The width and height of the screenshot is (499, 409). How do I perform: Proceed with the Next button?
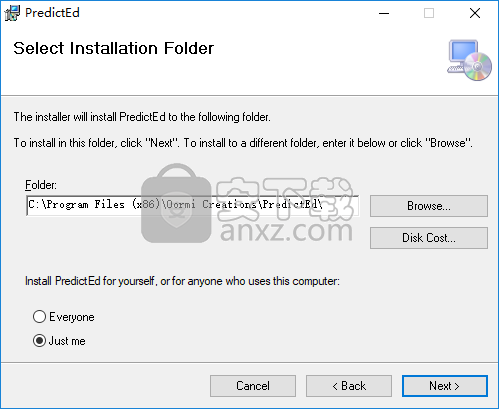tap(445, 386)
